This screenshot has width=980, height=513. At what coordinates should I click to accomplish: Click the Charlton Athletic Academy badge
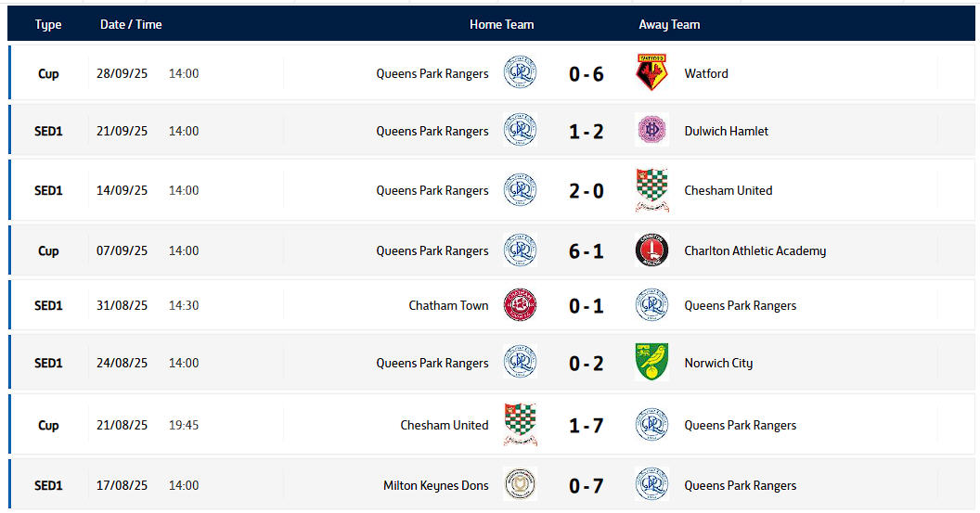pyautogui.click(x=651, y=250)
